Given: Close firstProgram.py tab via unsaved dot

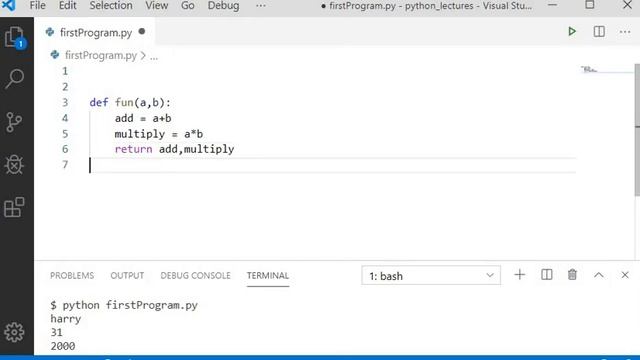Looking at the screenshot, I should point(142,31).
